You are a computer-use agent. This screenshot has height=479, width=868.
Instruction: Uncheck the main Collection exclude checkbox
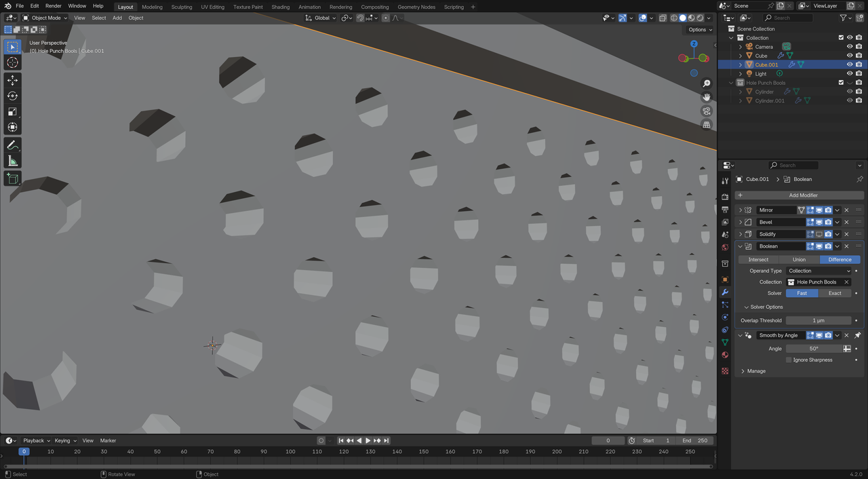click(x=841, y=38)
